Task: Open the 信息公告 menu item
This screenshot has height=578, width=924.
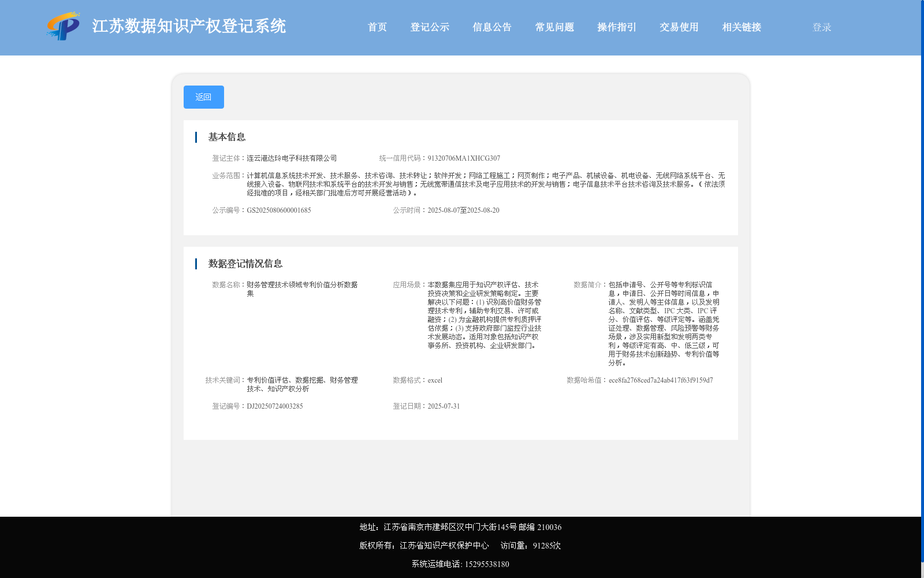Action: [492, 27]
